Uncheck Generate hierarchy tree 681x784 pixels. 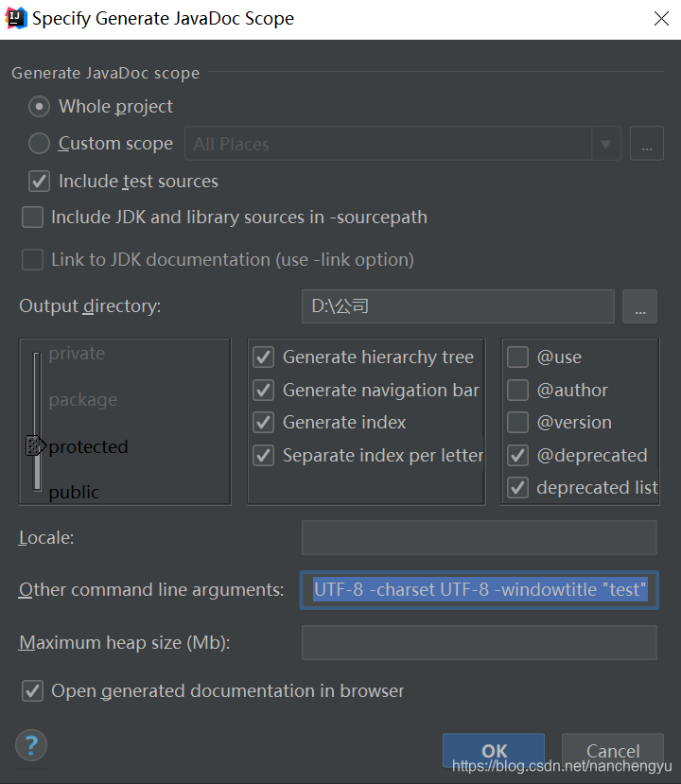coord(263,357)
